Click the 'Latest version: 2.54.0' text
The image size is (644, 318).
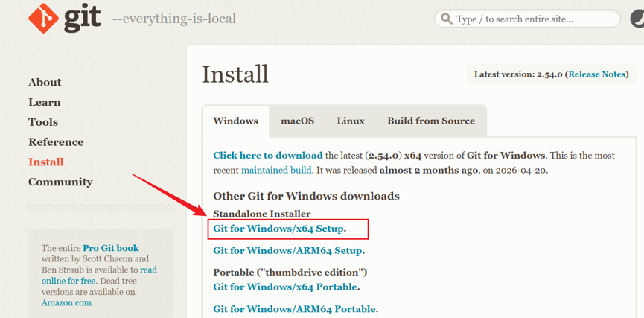pyautogui.click(x=518, y=74)
